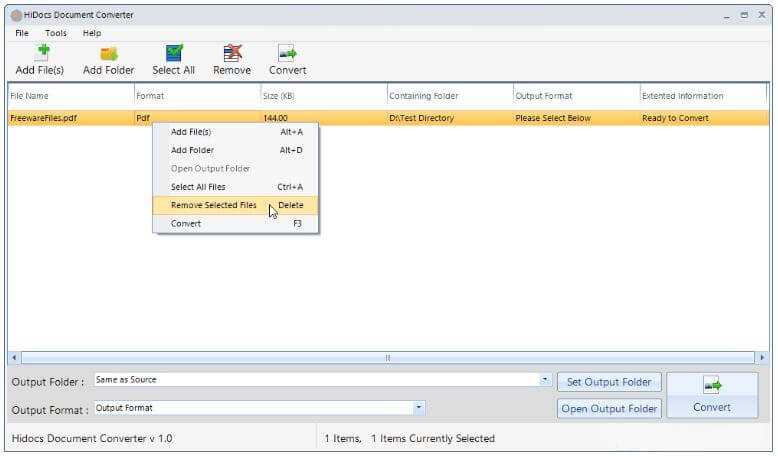Select Convert in the context menu
This screenshot has width=778, height=456.
[x=186, y=223]
